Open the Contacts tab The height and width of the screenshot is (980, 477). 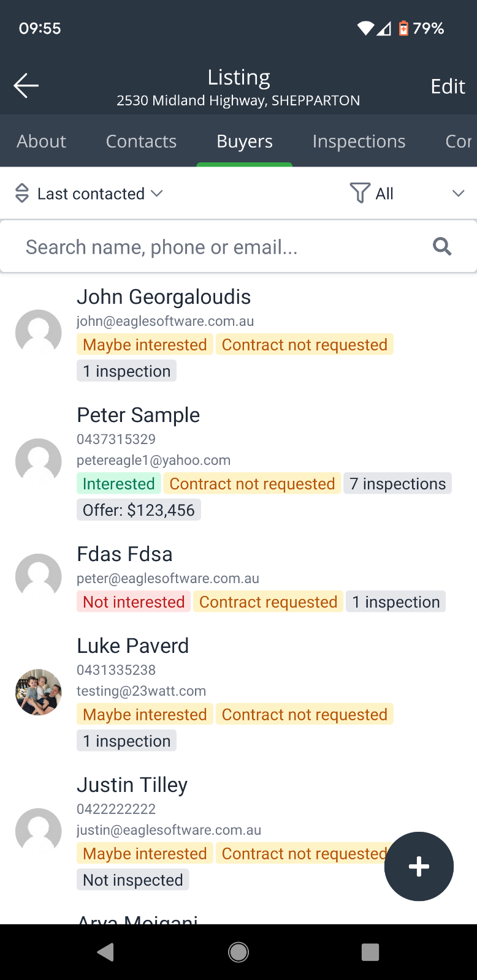pos(141,141)
